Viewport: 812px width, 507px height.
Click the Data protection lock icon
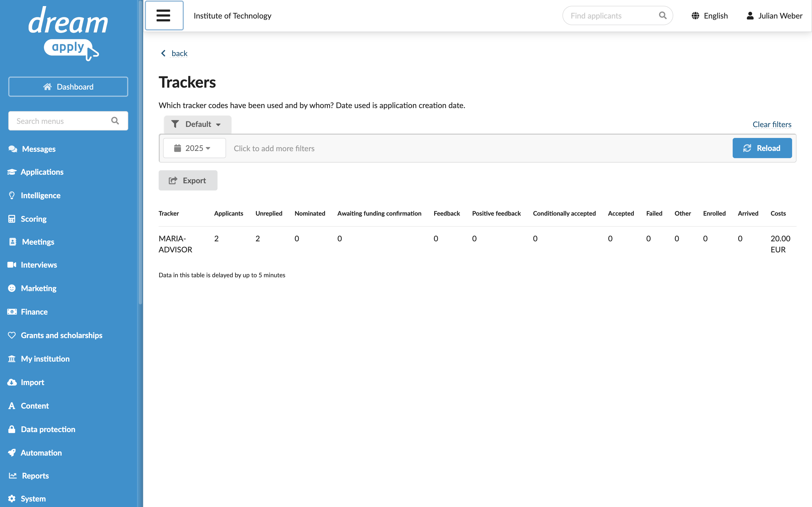point(12,429)
